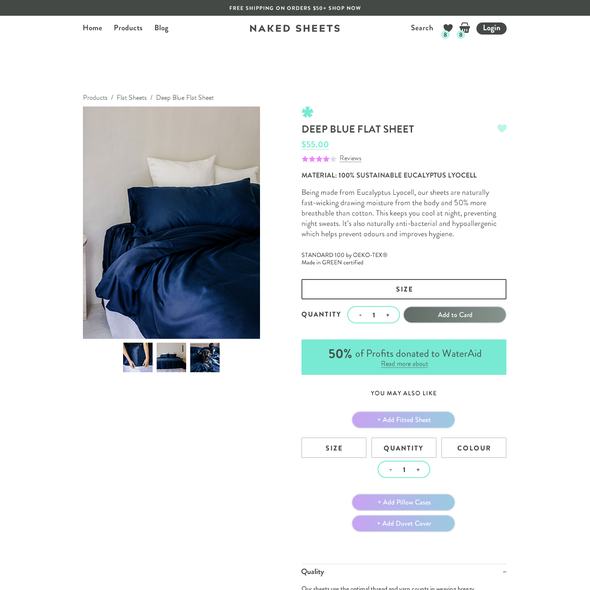Click Add Pillow Cases gradient button
This screenshot has width=590, height=590.
pos(403,502)
